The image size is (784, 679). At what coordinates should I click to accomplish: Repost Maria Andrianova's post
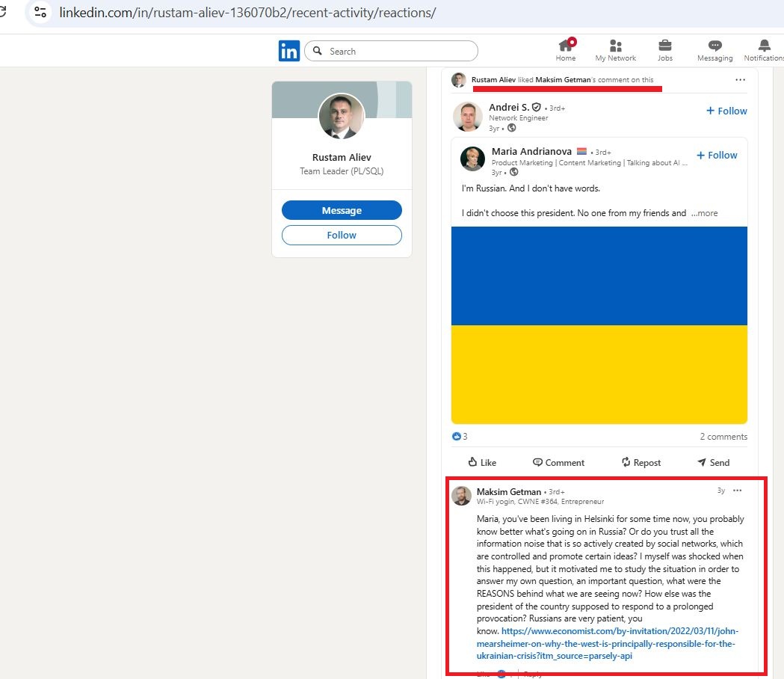[x=641, y=462]
